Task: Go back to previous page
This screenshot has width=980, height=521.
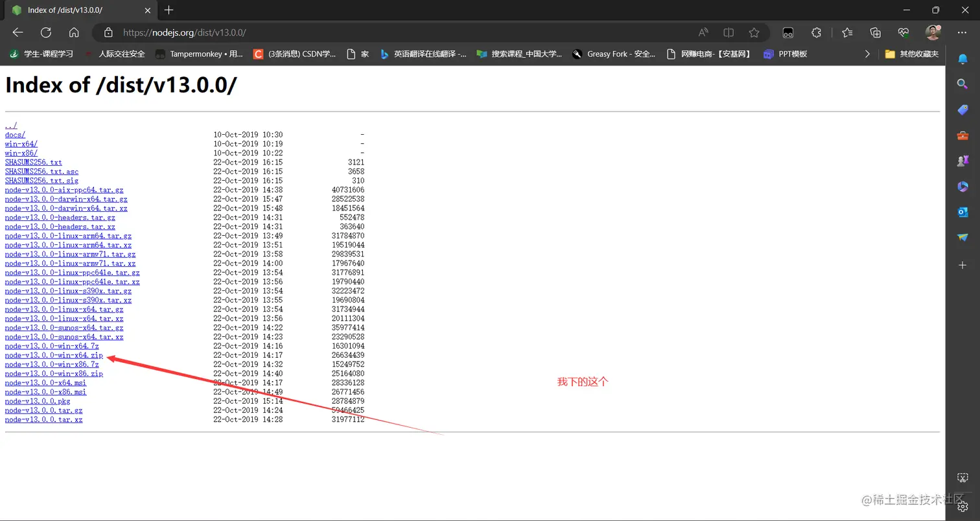Action: (x=17, y=32)
